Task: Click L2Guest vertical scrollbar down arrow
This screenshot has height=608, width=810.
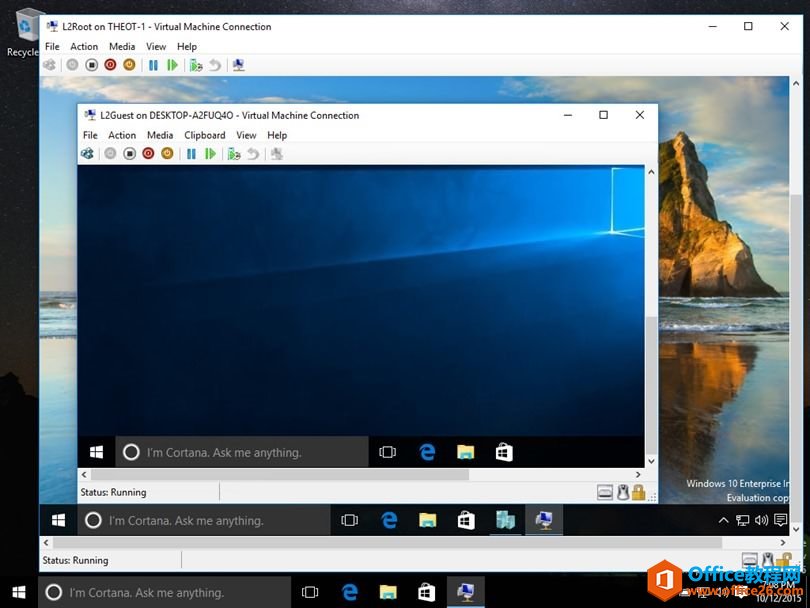Action: [x=651, y=461]
